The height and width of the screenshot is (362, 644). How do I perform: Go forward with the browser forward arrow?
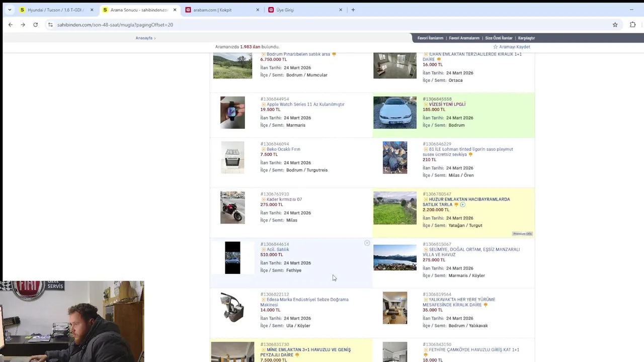click(23, 25)
